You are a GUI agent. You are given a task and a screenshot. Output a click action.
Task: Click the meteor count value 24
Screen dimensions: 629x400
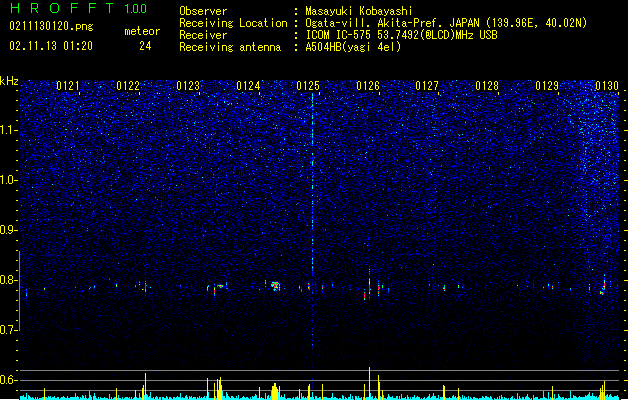point(145,46)
